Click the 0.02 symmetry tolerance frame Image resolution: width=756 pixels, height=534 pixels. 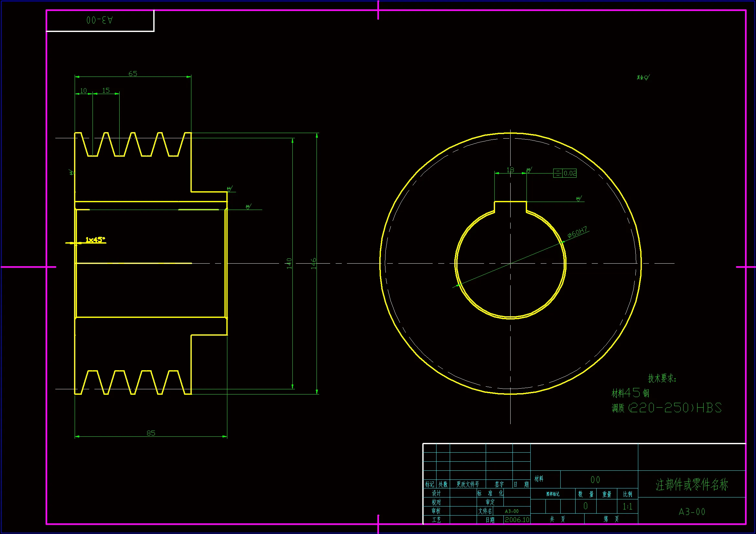click(x=565, y=173)
